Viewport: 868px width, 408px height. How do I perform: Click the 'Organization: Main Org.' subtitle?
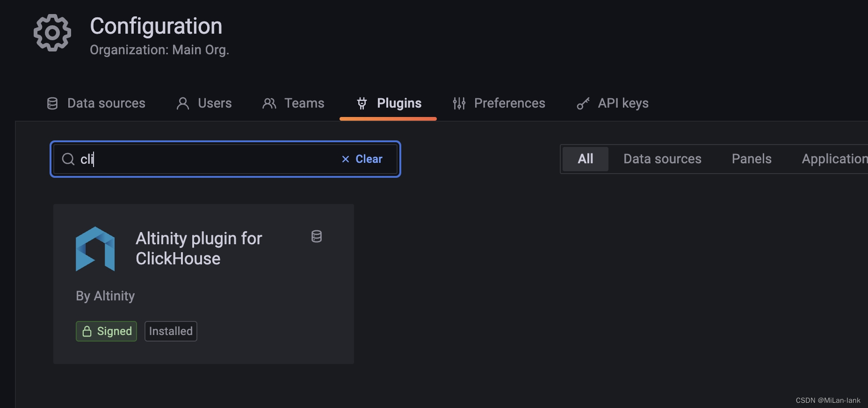coord(159,50)
